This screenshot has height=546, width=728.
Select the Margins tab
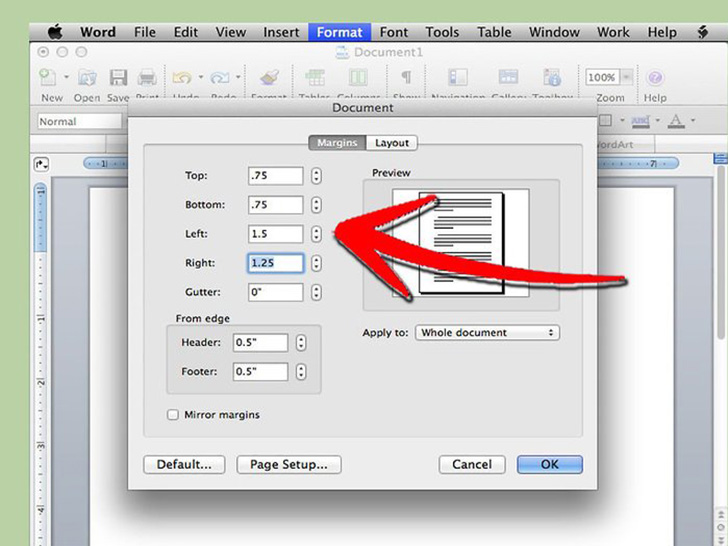tap(338, 143)
